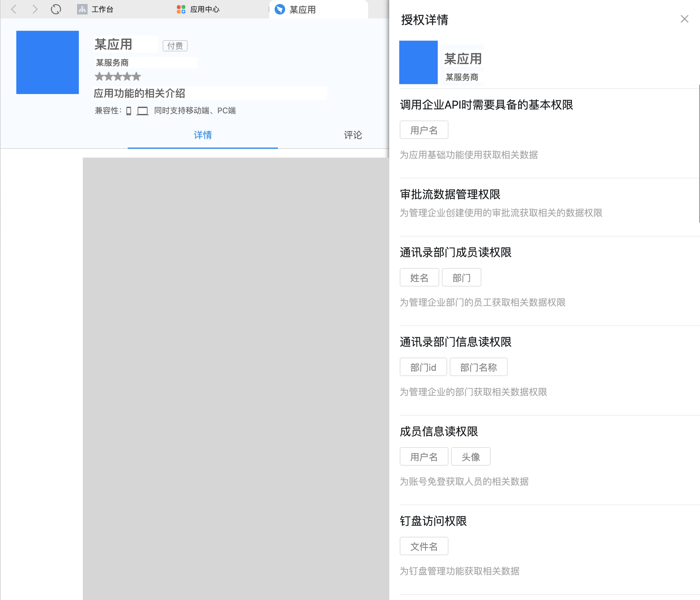
Task: Click heading 调用企业API时需要具备的基本权限
Action: [x=487, y=105]
